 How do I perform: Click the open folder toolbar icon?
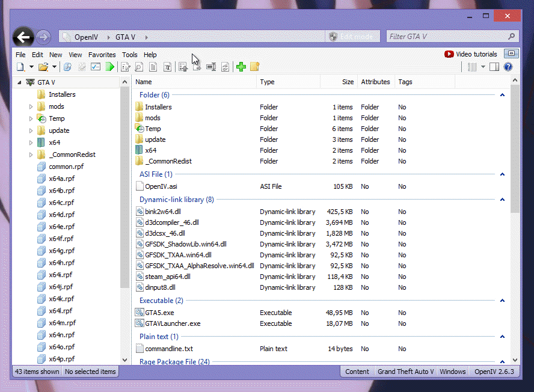(x=43, y=67)
